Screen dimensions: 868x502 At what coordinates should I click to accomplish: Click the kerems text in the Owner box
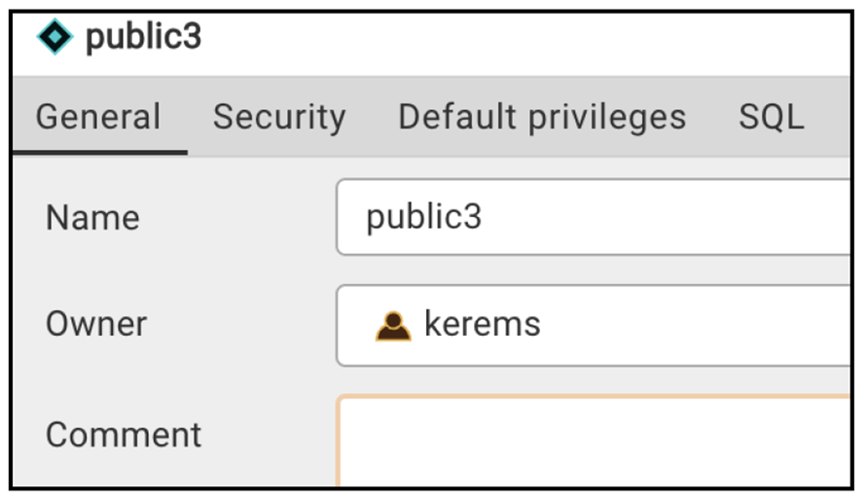coord(482,324)
